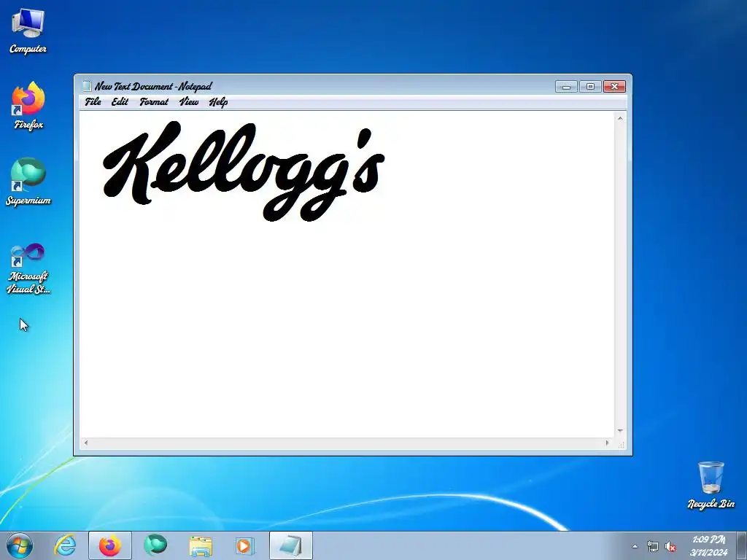The height and width of the screenshot is (560, 747).
Task: Click the horizontal scrollbar left arrow
Action: coord(86,443)
